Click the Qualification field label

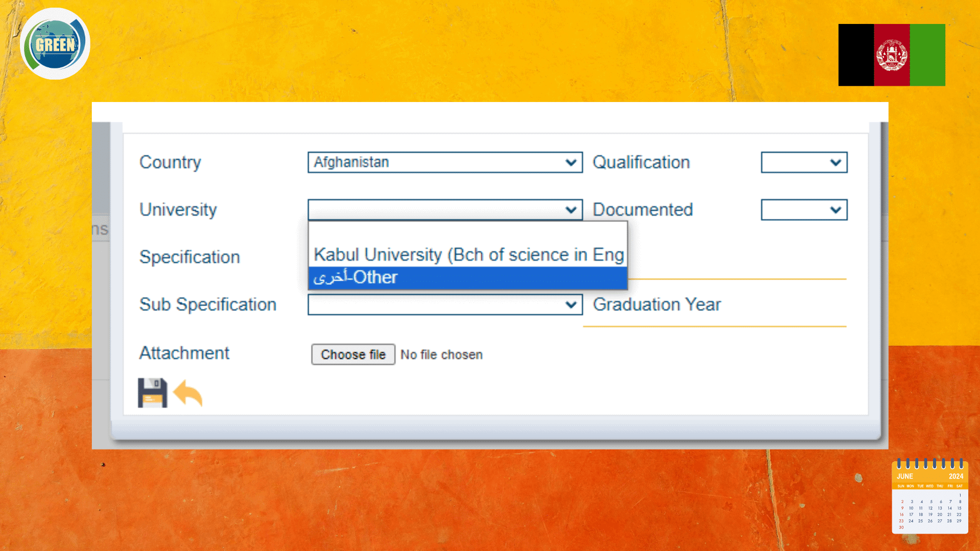coord(641,162)
